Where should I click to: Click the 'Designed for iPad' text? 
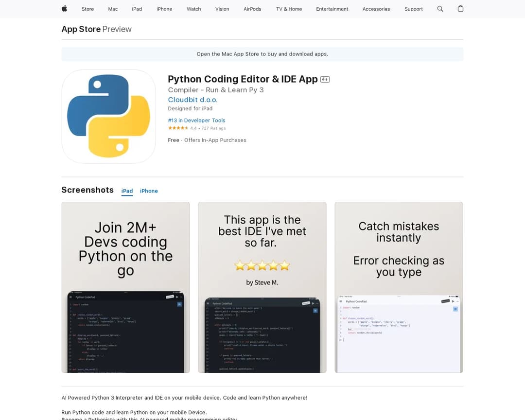[x=190, y=108]
